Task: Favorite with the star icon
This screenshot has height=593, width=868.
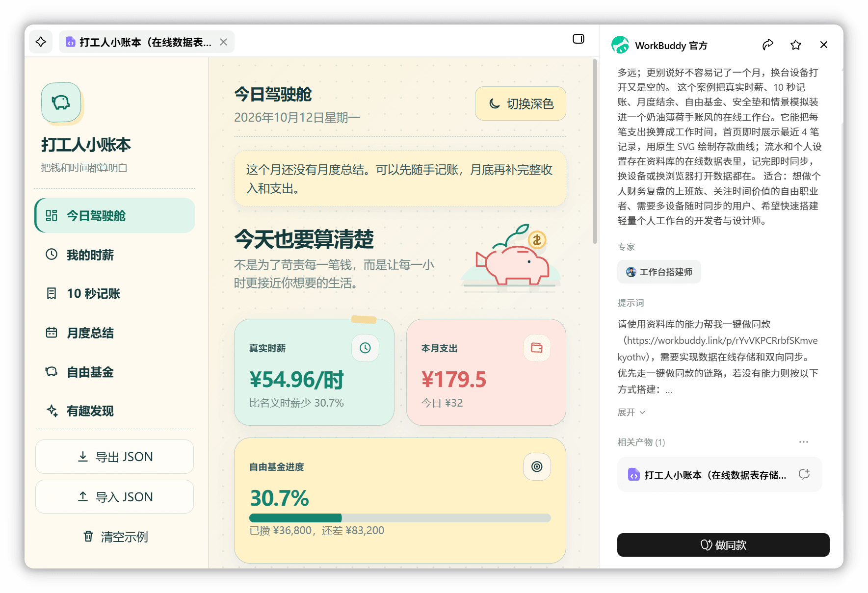Action: point(796,45)
